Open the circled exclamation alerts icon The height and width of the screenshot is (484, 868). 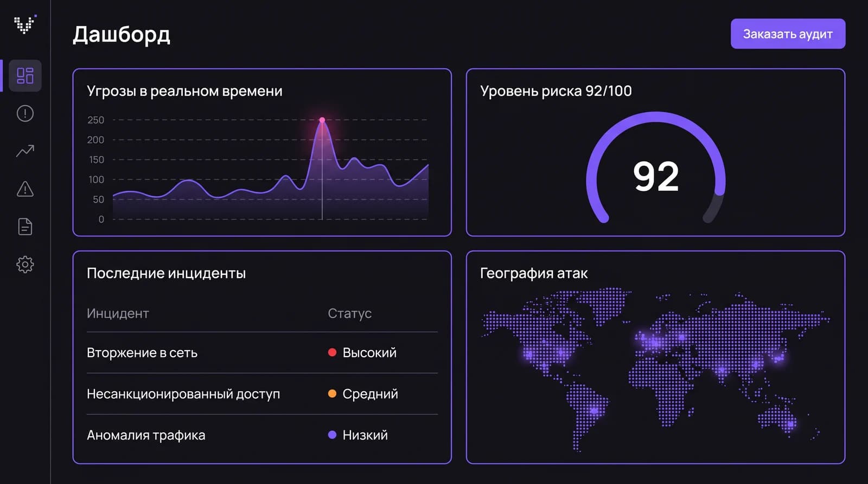25,113
